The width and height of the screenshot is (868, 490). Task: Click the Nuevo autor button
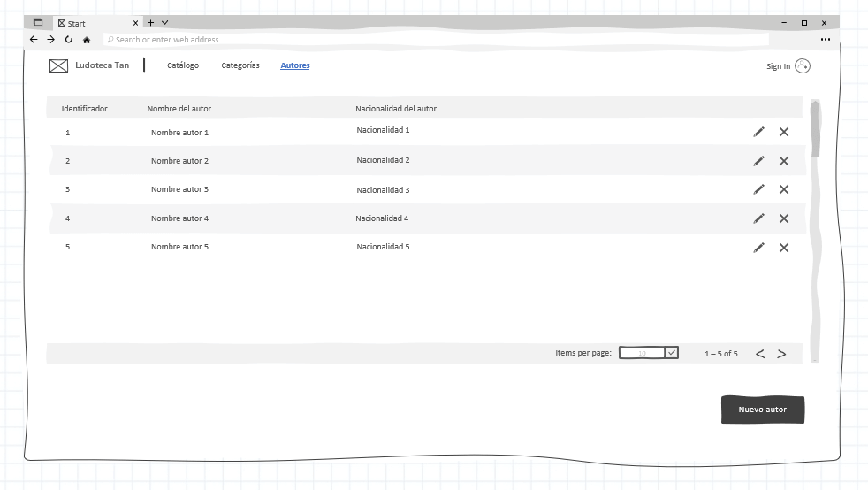click(762, 410)
